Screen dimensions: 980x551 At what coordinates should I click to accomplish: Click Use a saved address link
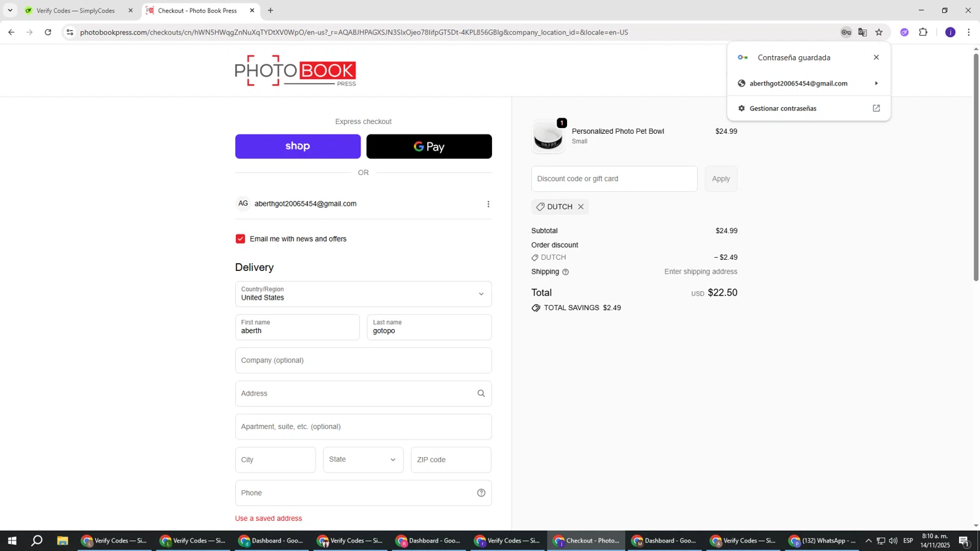(269, 518)
